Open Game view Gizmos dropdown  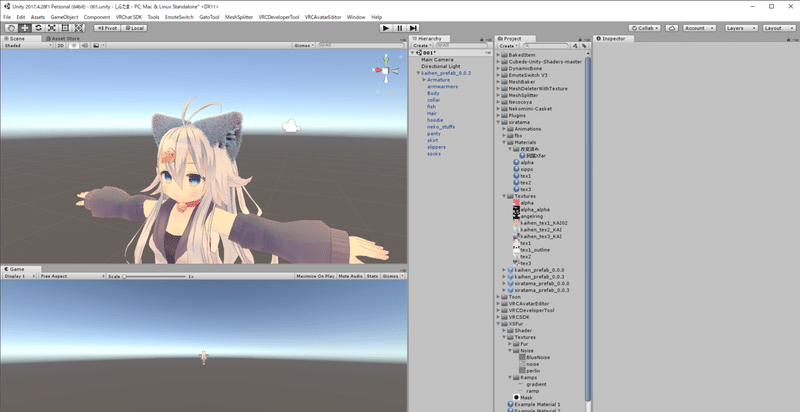pyautogui.click(x=393, y=276)
